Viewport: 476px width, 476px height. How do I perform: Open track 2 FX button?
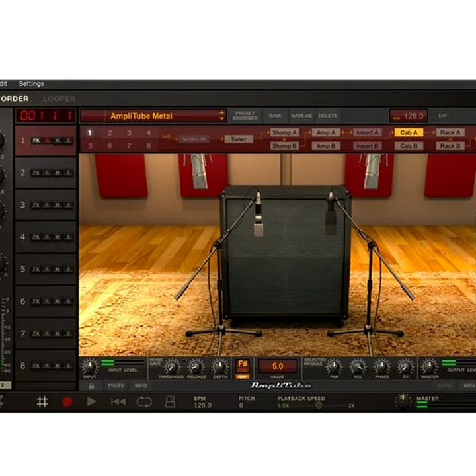click(x=36, y=173)
